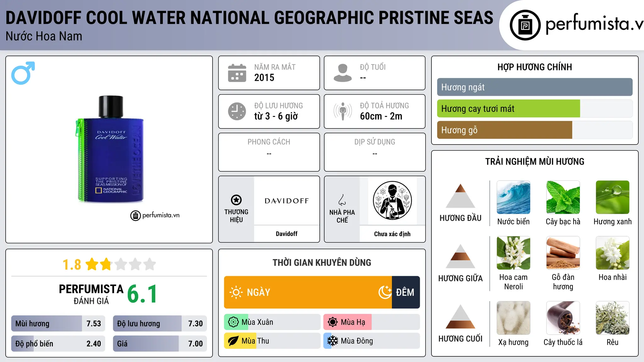Image resolution: width=644 pixels, height=362 pixels.
Task: Open the Cây thuốc lá note image
Action: [563, 318]
